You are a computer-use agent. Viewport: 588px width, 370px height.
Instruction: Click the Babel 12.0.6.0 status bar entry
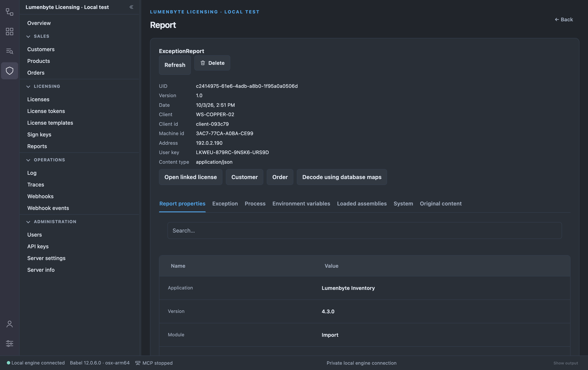coord(100,363)
